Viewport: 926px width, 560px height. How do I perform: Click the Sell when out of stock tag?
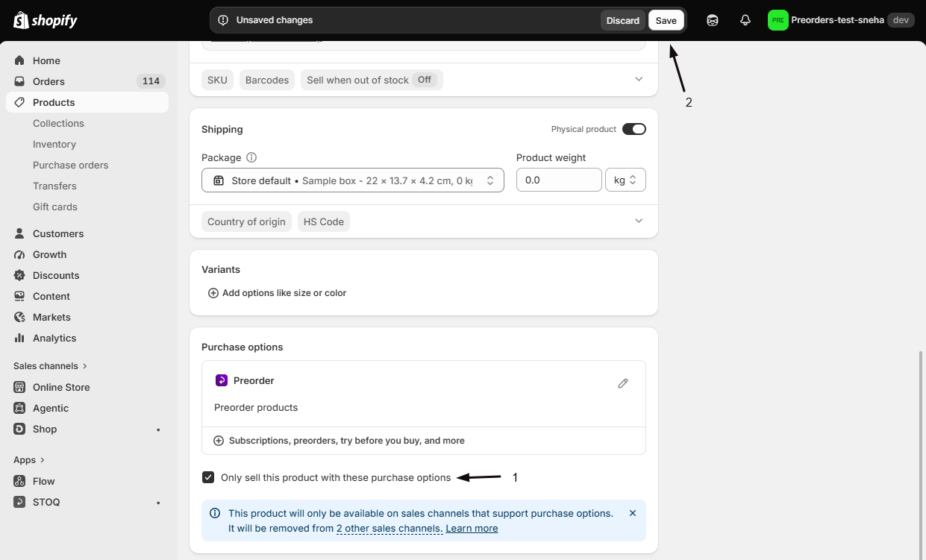pyautogui.click(x=372, y=80)
